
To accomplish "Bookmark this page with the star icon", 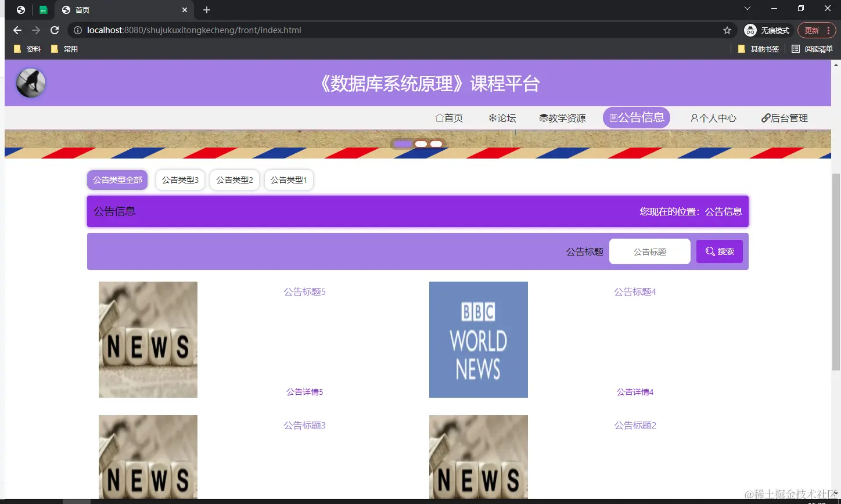I will (727, 30).
